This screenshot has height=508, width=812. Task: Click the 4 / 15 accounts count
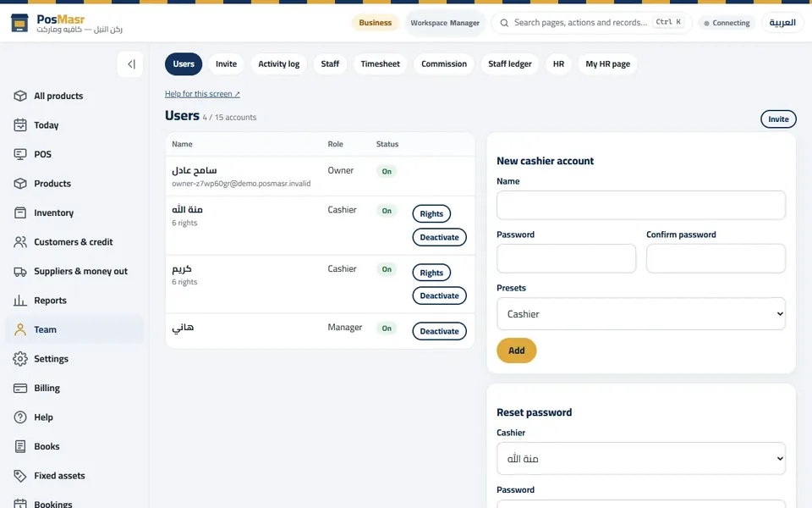tap(229, 118)
